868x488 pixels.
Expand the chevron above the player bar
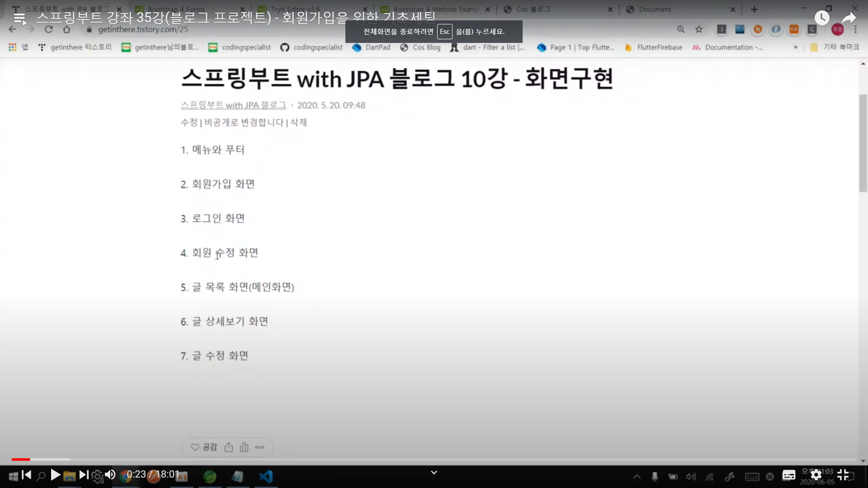(434, 473)
